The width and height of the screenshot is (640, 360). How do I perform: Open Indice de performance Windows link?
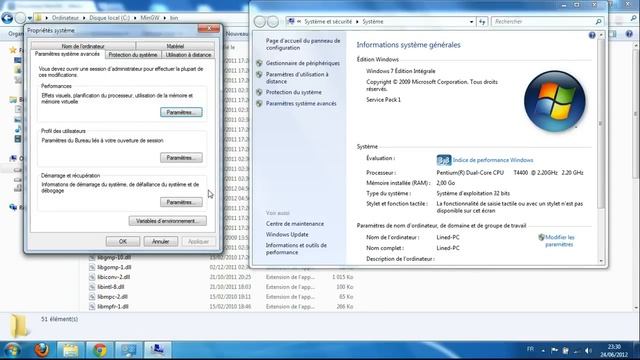click(493, 160)
